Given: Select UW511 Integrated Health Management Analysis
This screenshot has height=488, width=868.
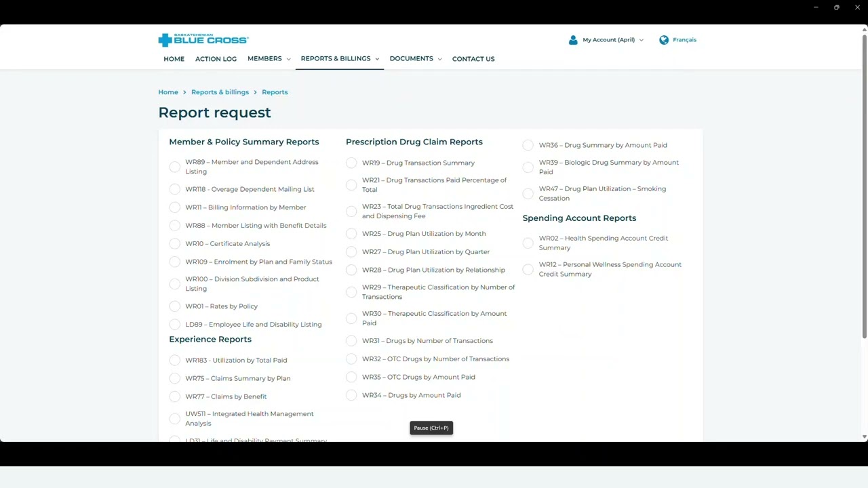Looking at the screenshot, I should [x=175, y=419].
